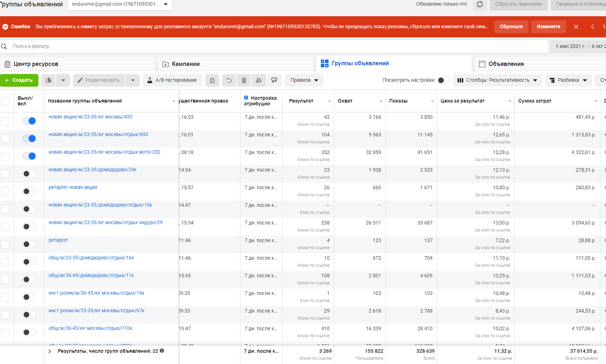Check the select-all header checkbox
606x364 pixels.
tap(5, 101)
